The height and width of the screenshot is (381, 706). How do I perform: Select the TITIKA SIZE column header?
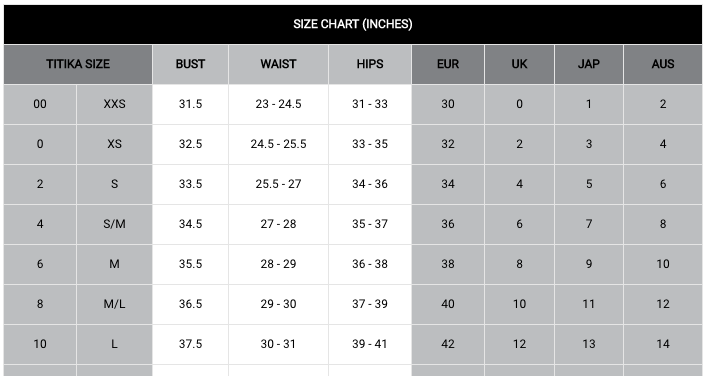tap(78, 64)
